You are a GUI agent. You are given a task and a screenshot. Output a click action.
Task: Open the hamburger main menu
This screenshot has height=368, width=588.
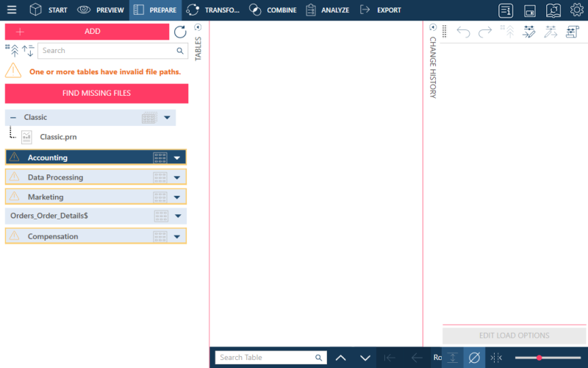(x=12, y=10)
